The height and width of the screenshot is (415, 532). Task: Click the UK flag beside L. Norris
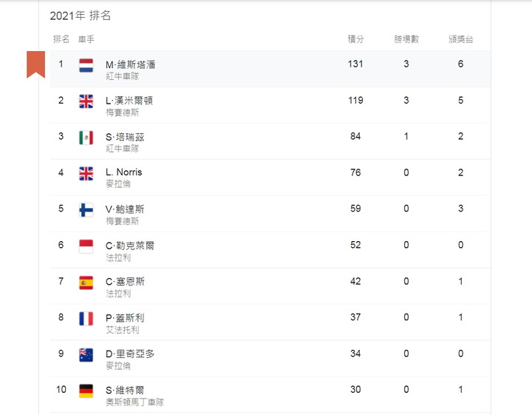coord(86,174)
